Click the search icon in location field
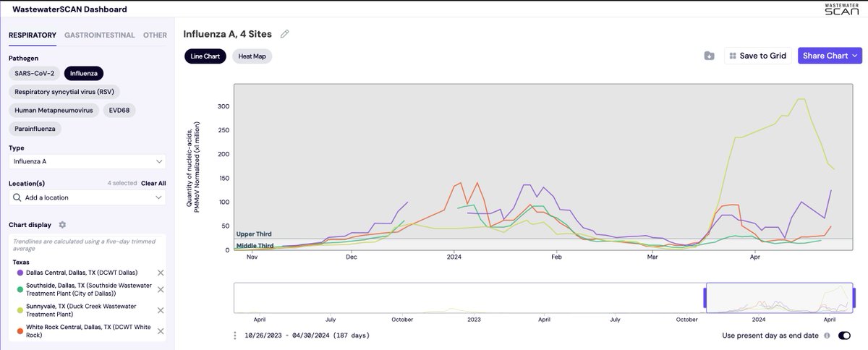Image resolution: width=868 pixels, height=350 pixels. coord(17,197)
